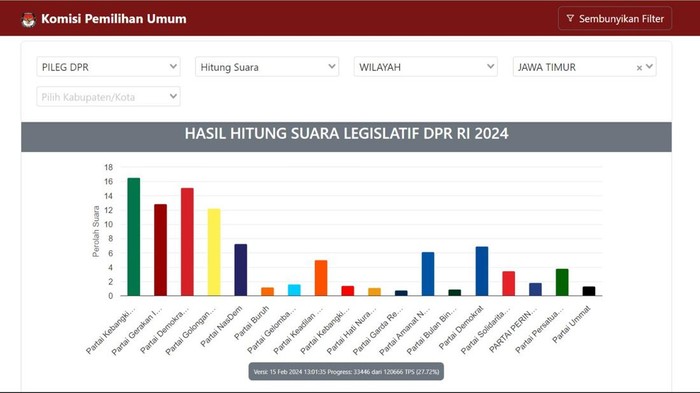
Task: Click the dark red Partai Gerakan bar
Action: pos(160,250)
